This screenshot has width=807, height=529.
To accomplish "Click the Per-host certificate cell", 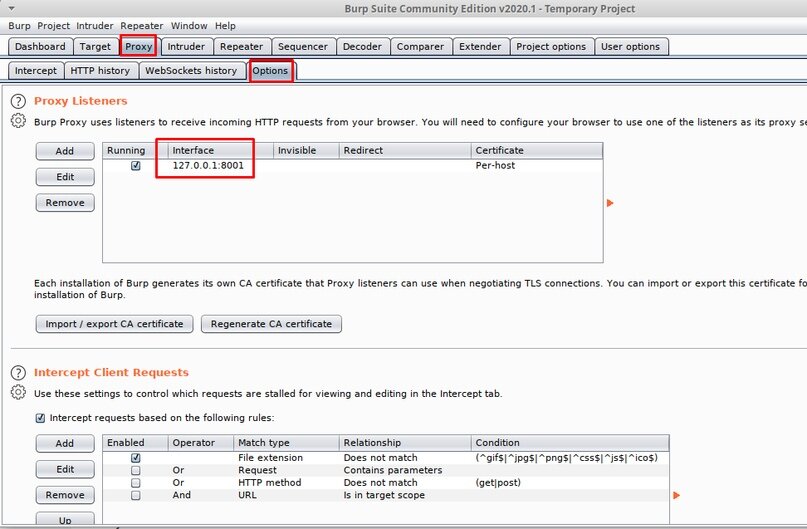I will click(x=495, y=165).
